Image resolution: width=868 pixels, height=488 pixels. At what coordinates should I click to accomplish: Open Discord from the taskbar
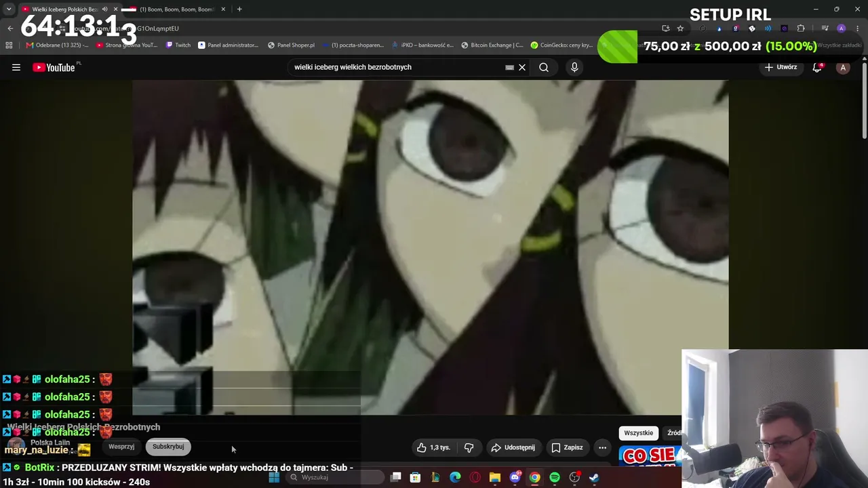[515, 477]
